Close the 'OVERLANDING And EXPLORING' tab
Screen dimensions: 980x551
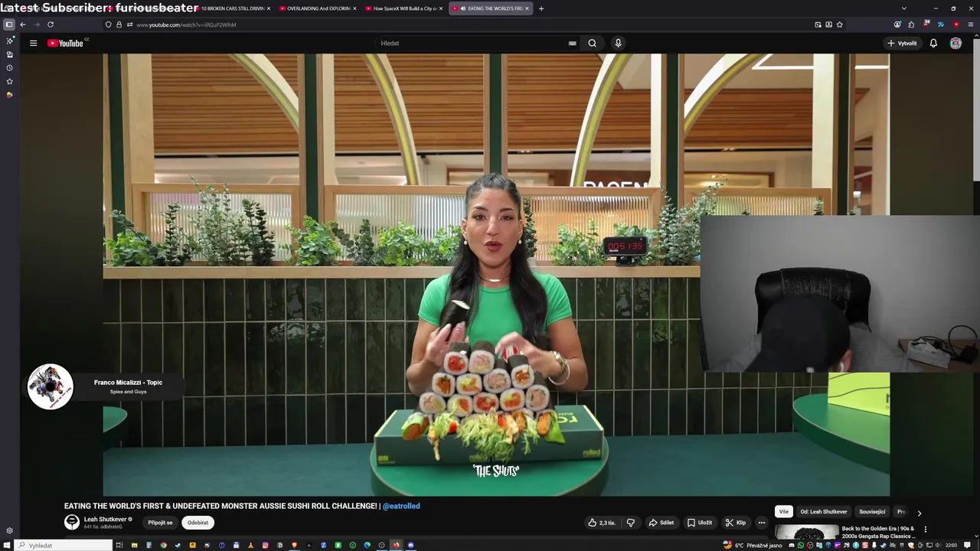(354, 8)
